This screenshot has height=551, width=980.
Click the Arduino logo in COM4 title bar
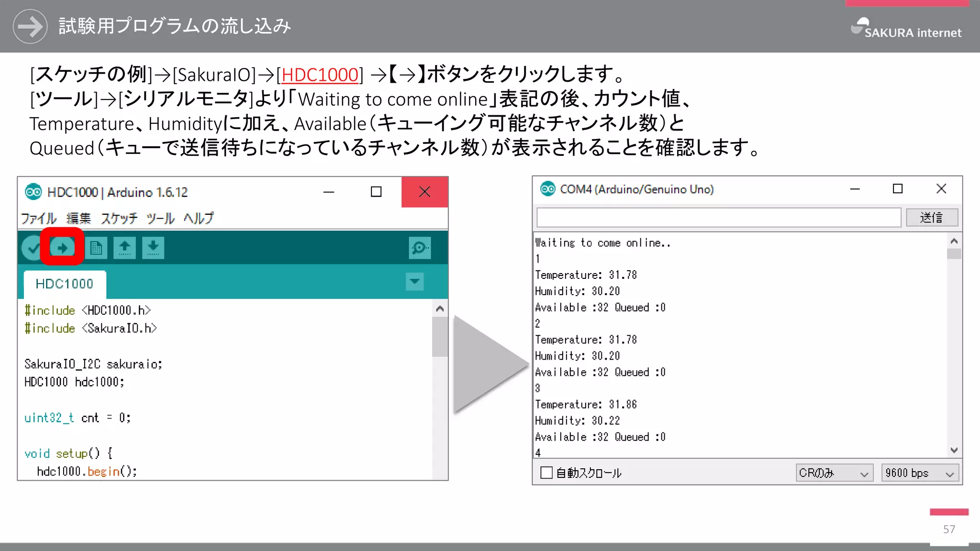point(547,189)
